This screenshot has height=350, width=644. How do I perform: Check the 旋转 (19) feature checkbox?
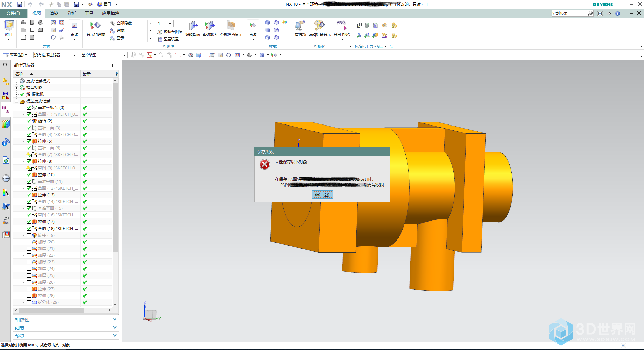click(x=29, y=235)
